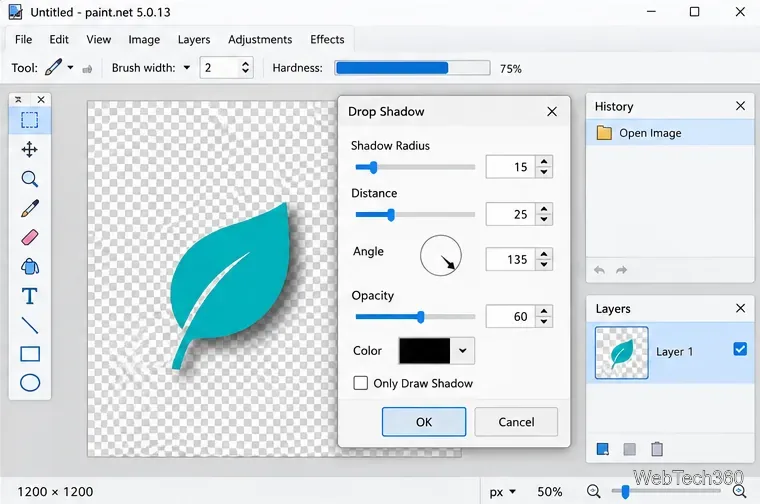760x504 pixels.
Task: Select the Rectangle shape tool
Action: (x=30, y=354)
